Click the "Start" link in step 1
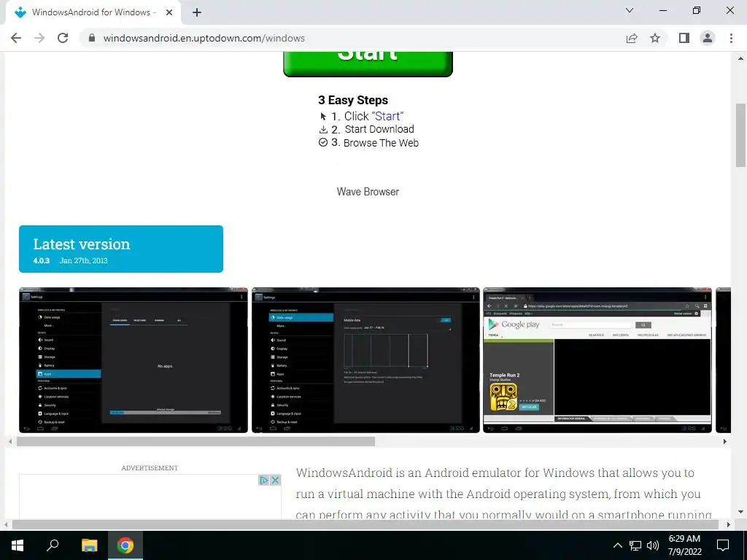 387,116
